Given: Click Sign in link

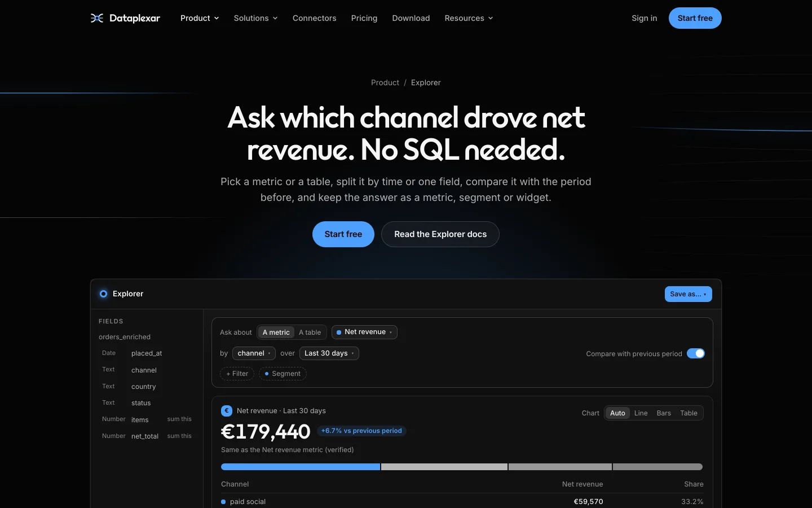Looking at the screenshot, I should coord(645,18).
